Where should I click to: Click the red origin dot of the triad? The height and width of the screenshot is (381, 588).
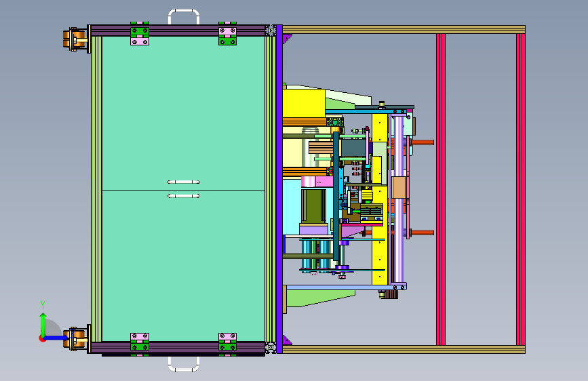click(42, 338)
